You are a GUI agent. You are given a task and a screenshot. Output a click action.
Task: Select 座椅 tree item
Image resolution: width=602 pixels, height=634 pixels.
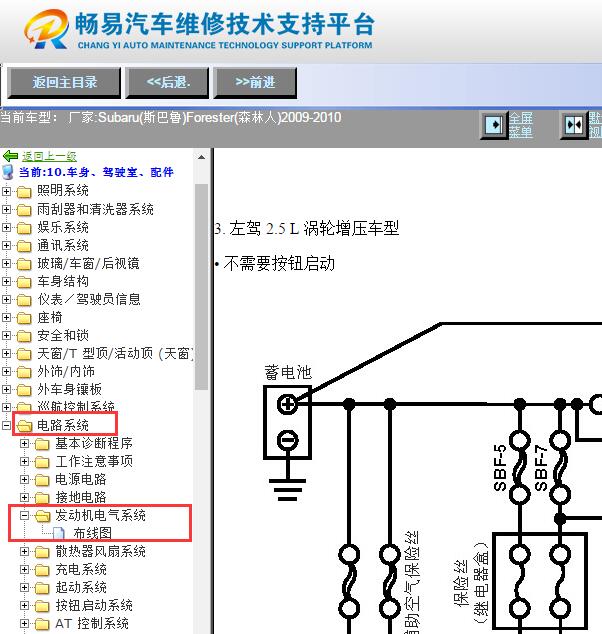pos(50,318)
